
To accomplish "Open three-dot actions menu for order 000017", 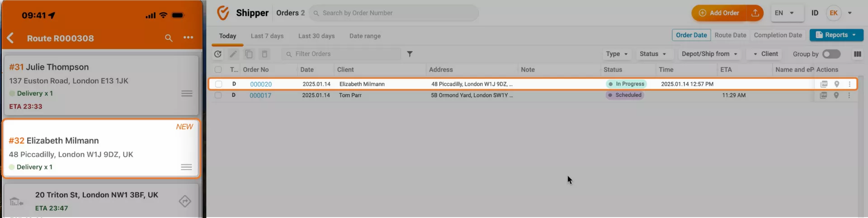I will pos(849,95).
